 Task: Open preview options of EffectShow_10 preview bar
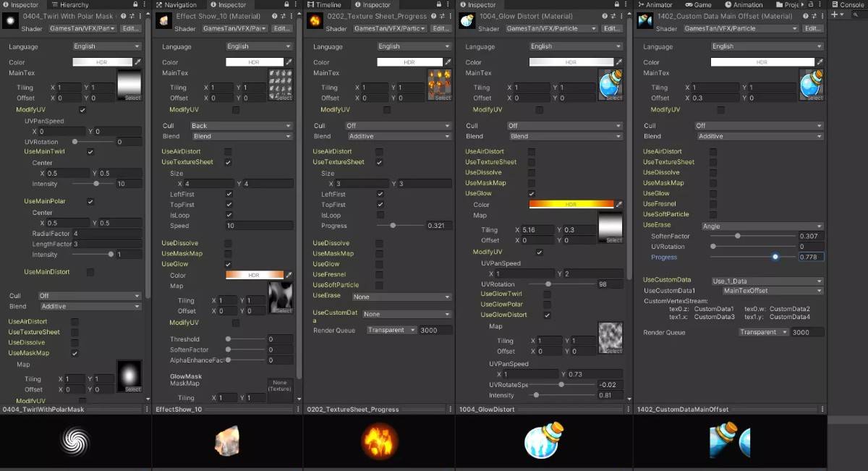coord(298,410)
